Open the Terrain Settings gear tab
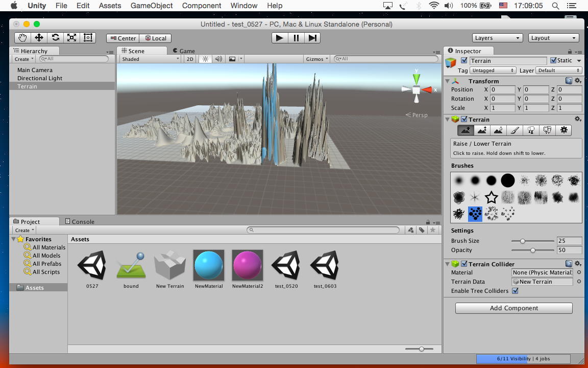 pyautogui.click(x=563, y=130)
